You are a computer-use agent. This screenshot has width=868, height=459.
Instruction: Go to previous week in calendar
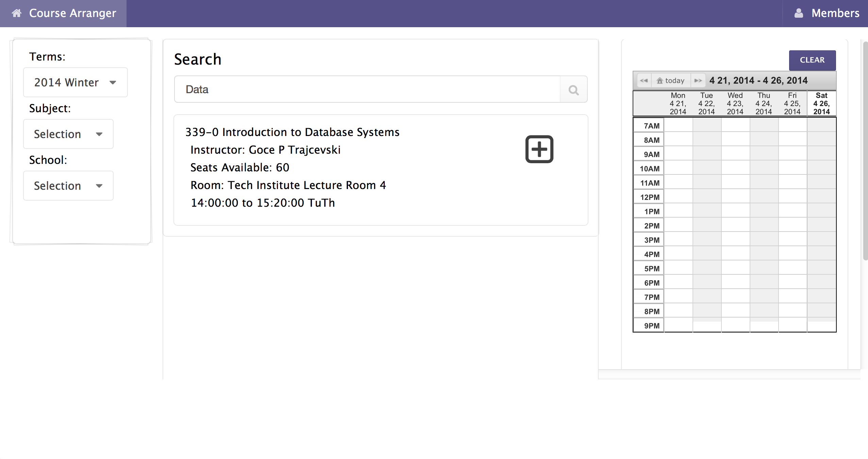[x=644, y=81]
